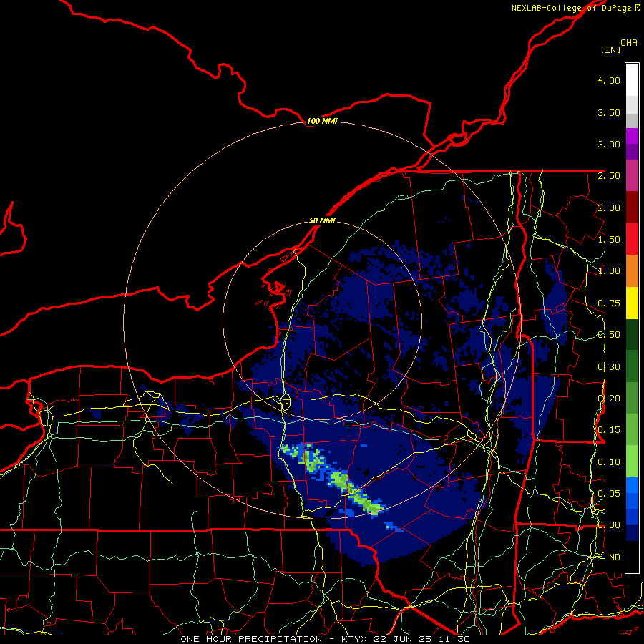Select the orange swatch beside 1.00
The height and width of the screenshot is (644, 644).
632,271
